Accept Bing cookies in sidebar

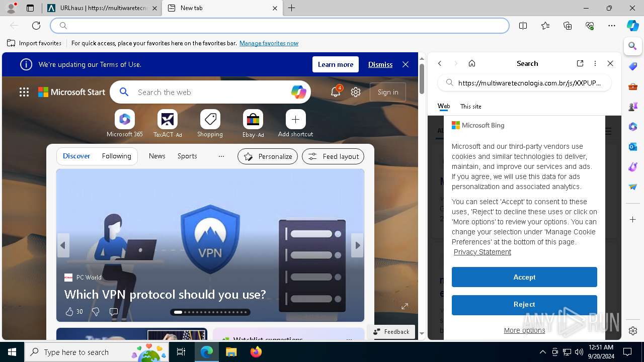coord(524,277)
